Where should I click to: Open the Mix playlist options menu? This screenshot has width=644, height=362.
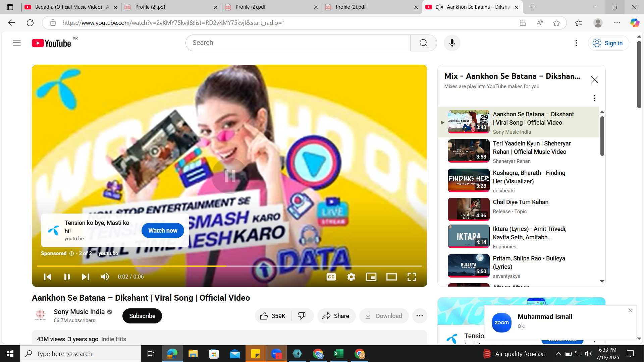coord(594,98)
